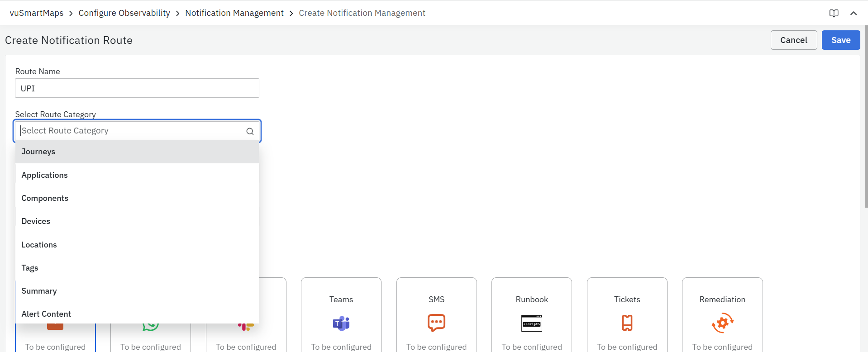The image size is (868, 352).
Task: Pick Components from the dropdown list
Action: pyautogui.click(x=45, y=198)
